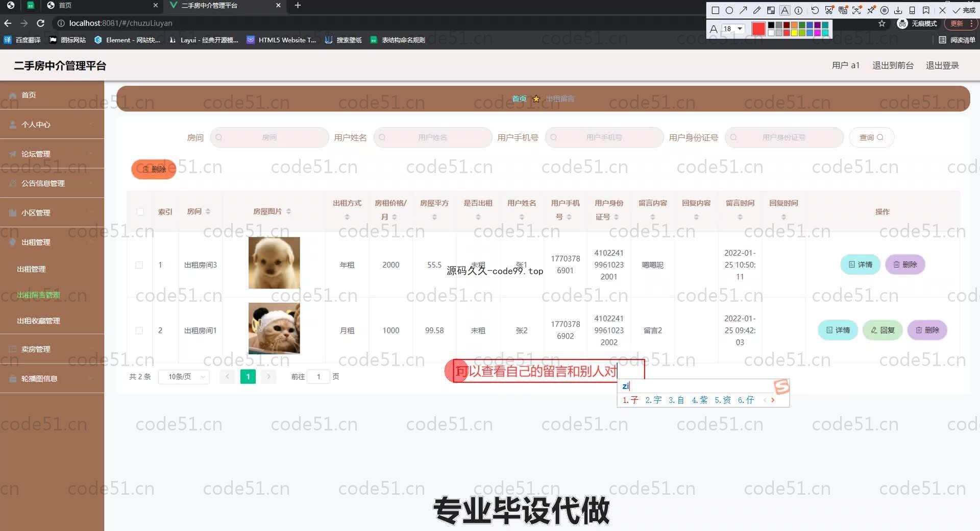980x531 pixels.
Task: Select the text annotation tool
Action: point(785,10)
